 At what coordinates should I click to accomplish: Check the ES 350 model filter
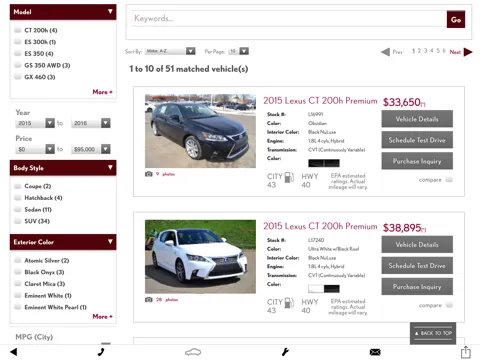pyautogui.click(x=18, y=53)
